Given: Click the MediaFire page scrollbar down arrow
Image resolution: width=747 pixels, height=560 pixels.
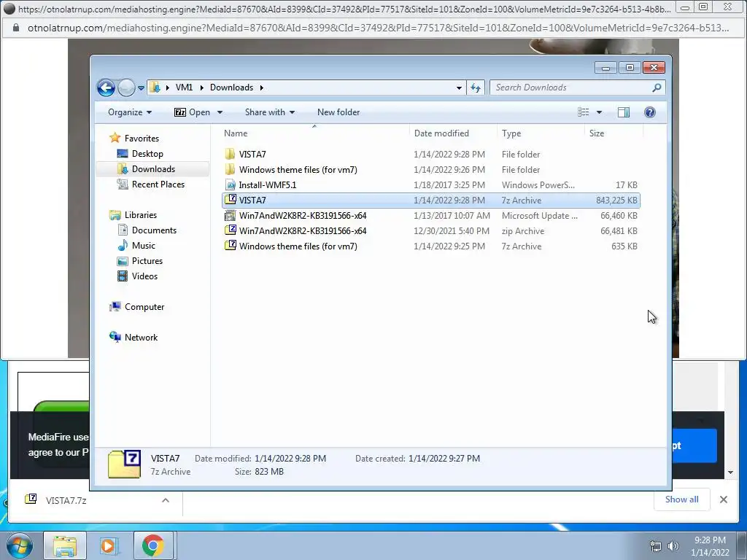Looking at the screenshot, I should pyautogui.click(x=730, y=472).
